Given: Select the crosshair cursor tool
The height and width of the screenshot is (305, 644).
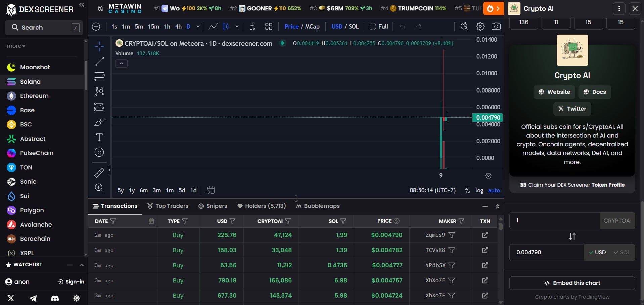Looking at the screenshot, I should click(x=99, y=46).
